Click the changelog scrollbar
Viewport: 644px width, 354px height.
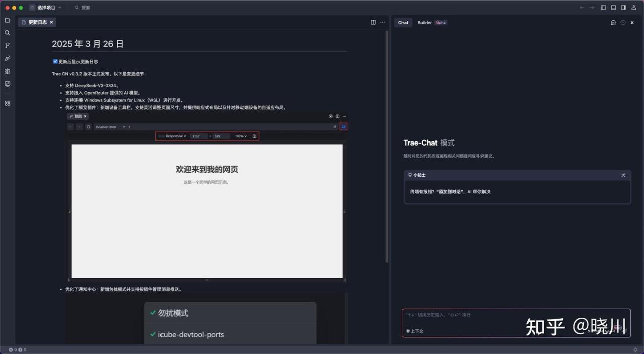[387, 146]
